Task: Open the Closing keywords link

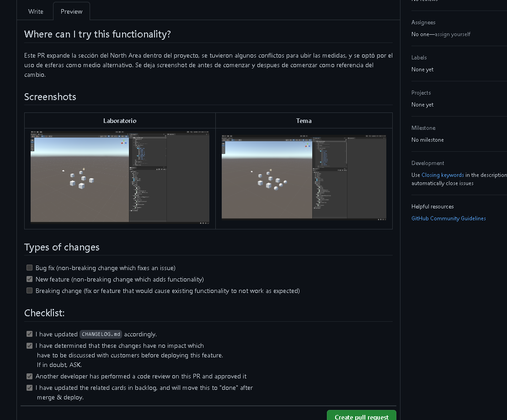Action: coord(442,175)
